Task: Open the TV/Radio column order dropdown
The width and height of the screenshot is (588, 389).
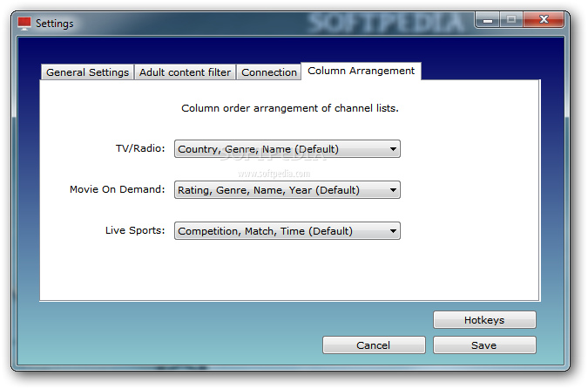Action: (x=287, y=149)
